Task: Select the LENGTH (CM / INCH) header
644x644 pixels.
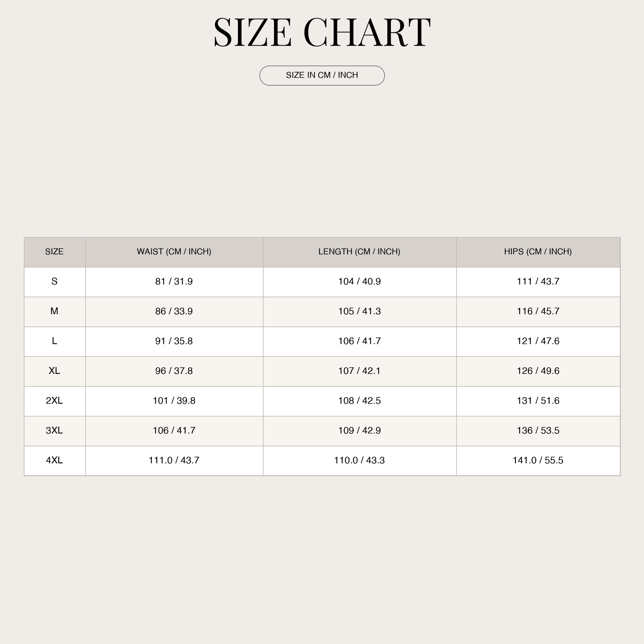Action: pyautogui.click(x=359, y=252)
